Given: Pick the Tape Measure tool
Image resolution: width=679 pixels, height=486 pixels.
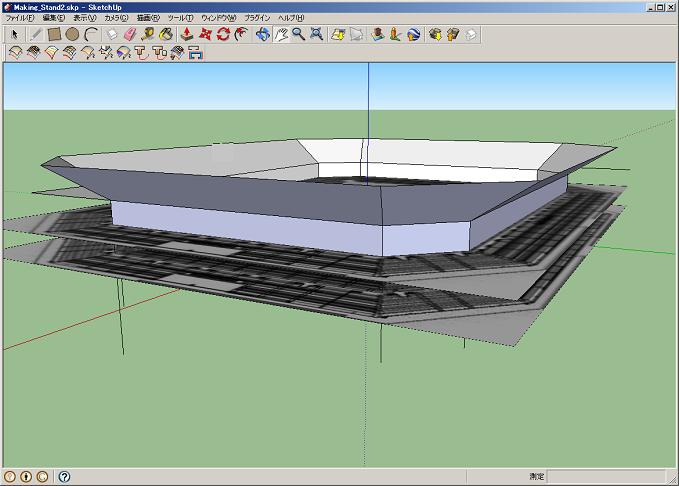Looking at the screenshot, I should 147,34.
